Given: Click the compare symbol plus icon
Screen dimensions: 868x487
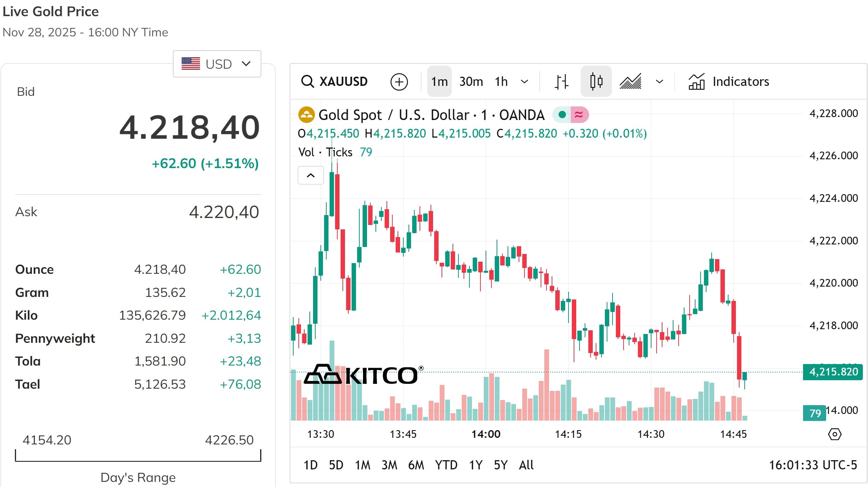Looking at the screenshot, I should pos(400,81).
